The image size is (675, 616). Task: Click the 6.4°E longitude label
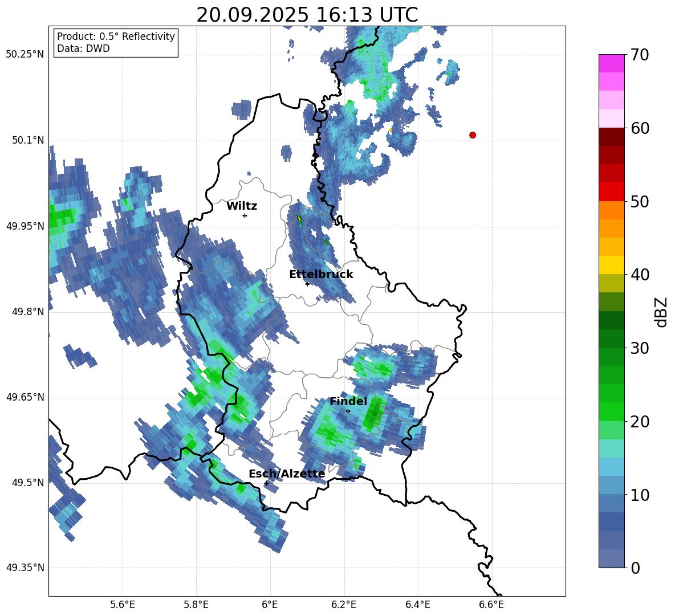pyautogui.click(x=417, y=605)
